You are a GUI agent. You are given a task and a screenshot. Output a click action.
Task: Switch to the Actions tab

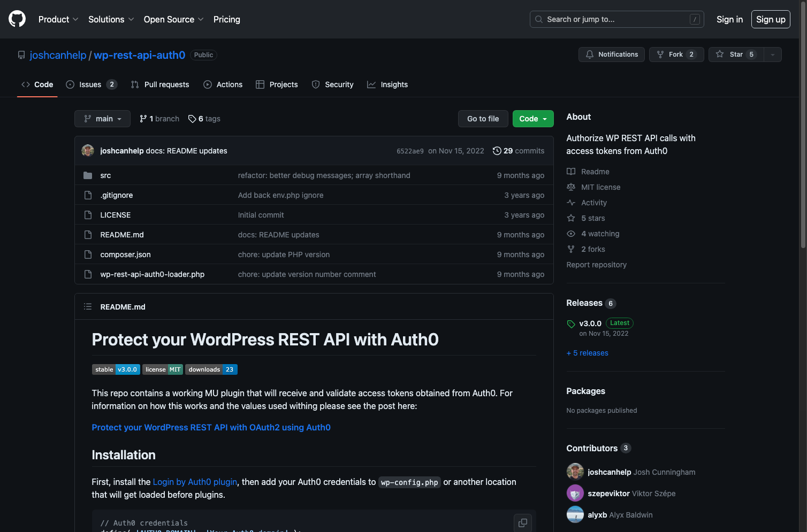click(223, 84)
